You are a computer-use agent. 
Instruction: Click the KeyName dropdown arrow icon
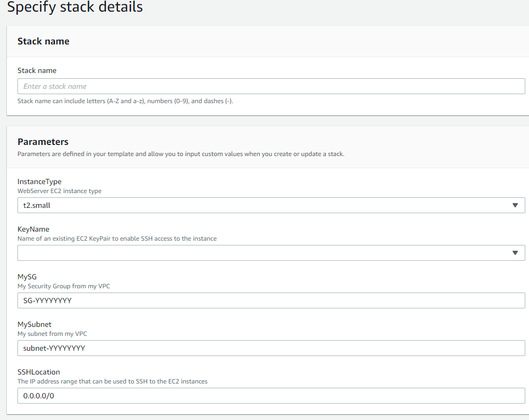pyautogui.click(x=515, y=253)
